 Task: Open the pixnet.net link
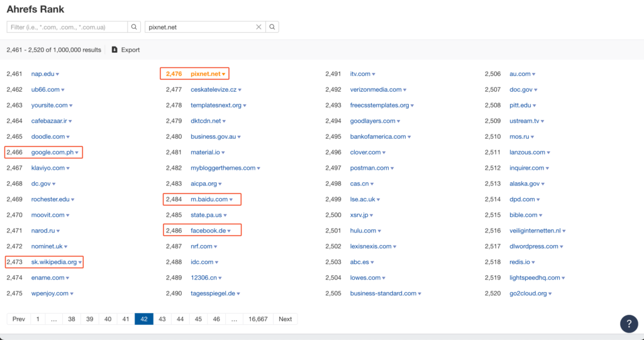click(206, 74)
